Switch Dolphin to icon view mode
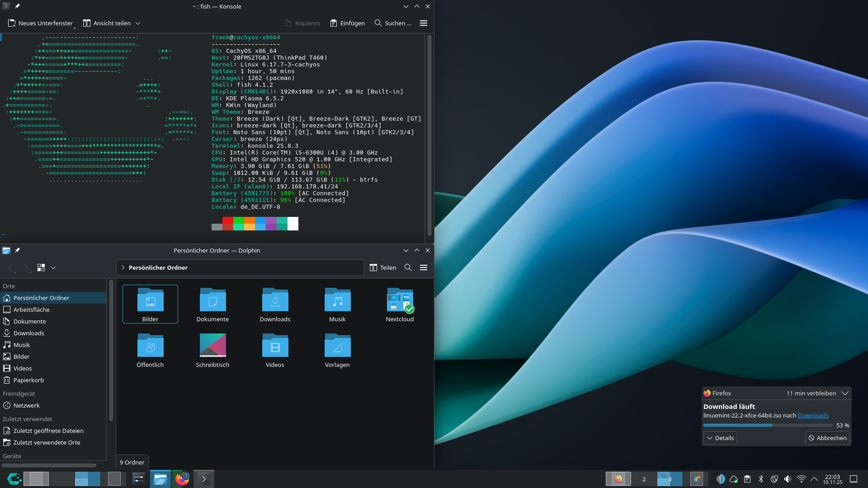 [x=41, y=267]
